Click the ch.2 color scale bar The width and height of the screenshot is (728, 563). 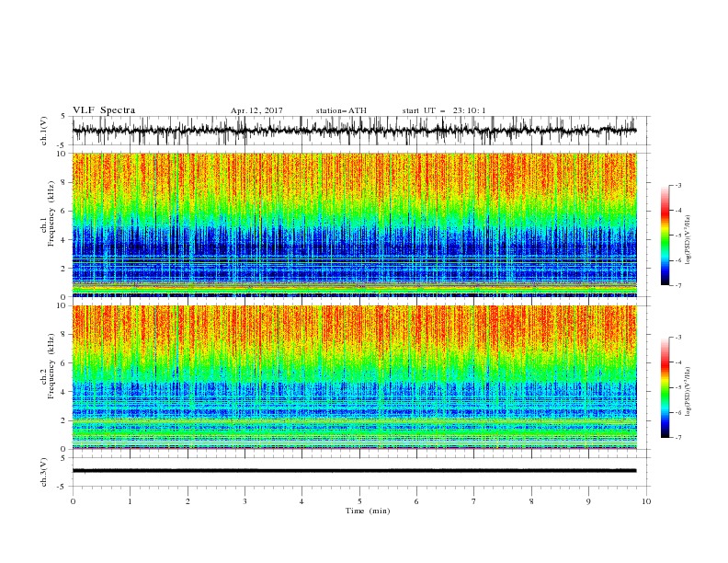coord(665,387)
